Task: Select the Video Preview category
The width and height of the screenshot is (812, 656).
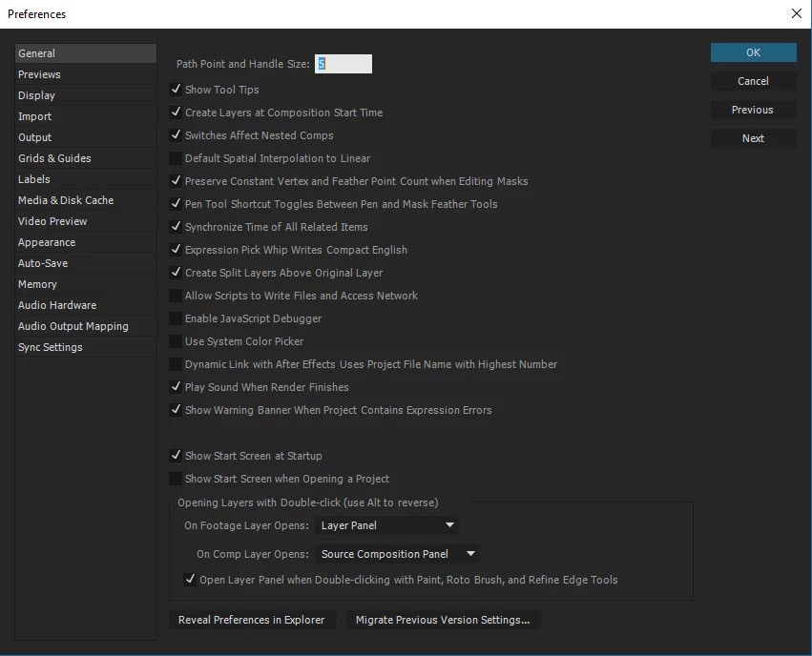Action: (86, 221)
